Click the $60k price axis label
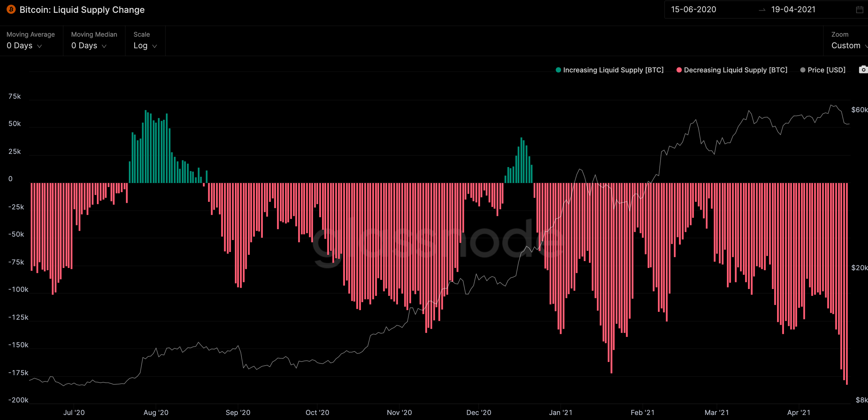Screen dimensions: 868x420 [x=859, y=109]
